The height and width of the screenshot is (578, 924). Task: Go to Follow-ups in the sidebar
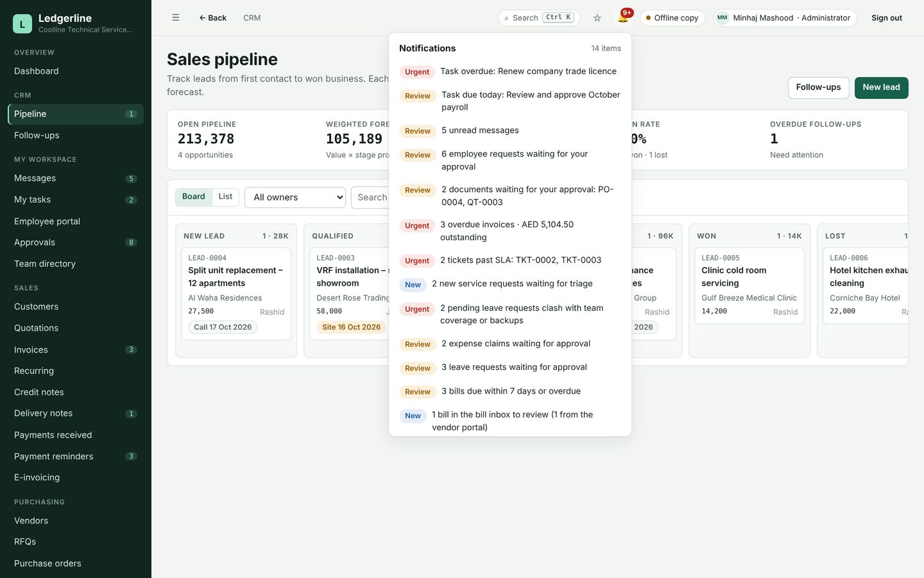coord(76,136)
